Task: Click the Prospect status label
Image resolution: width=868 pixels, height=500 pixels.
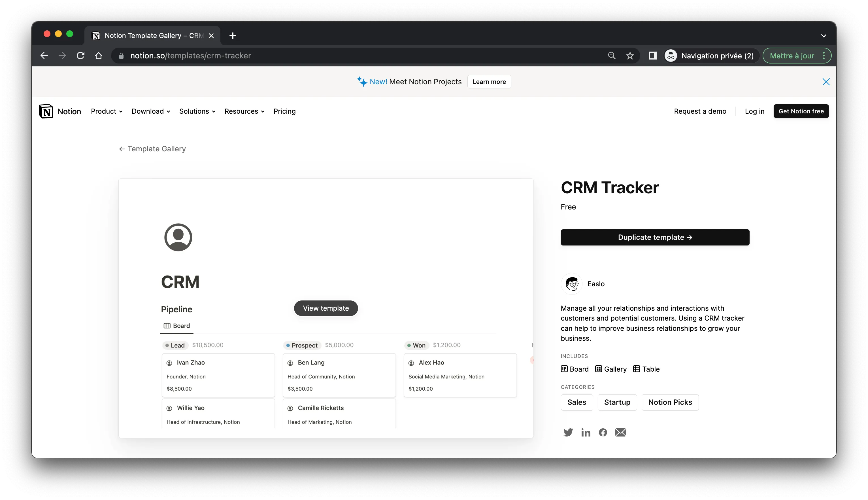Action: point(302,345)
